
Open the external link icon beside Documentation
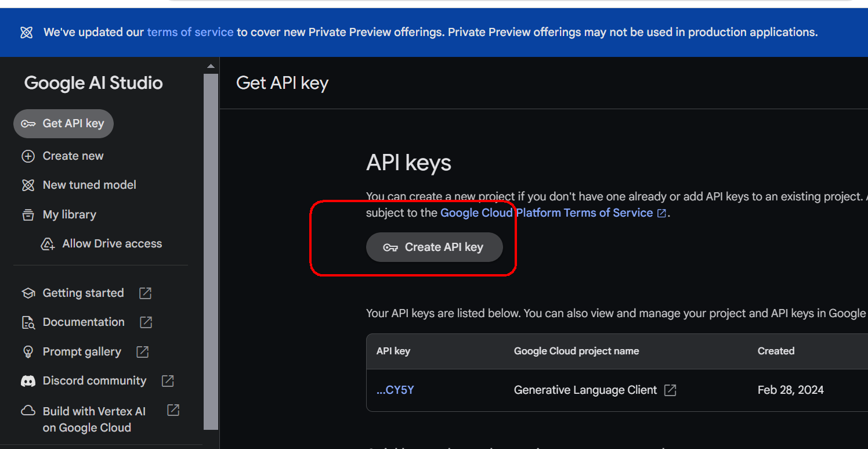(x=146, y=322)
